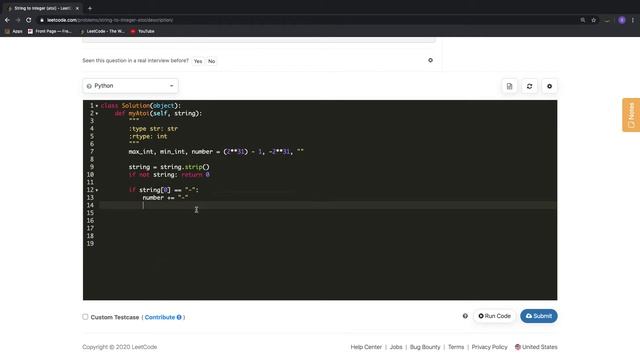The image size is (640, 360).
Task: Reset code with the refresh icon
Action: [529, 86]
